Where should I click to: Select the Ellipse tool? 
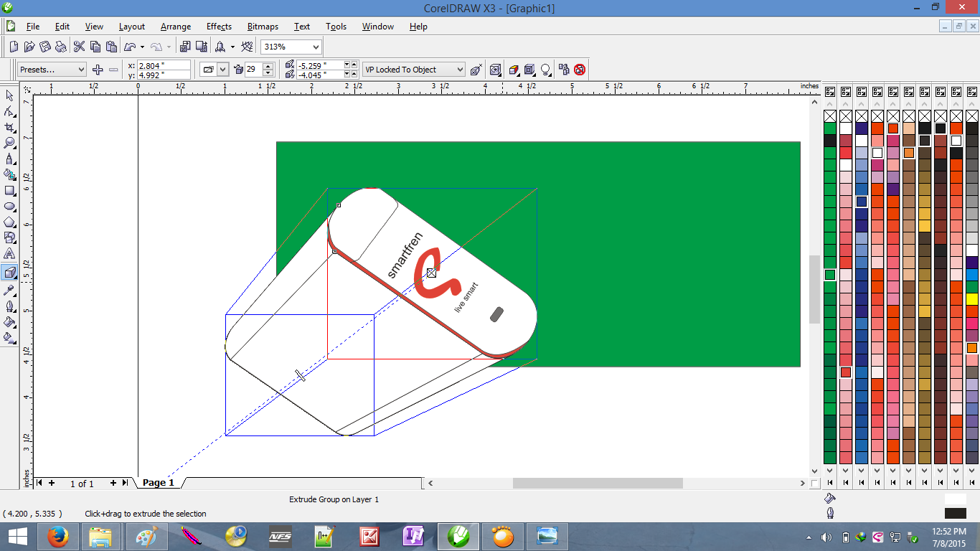(x=9, y=207)
